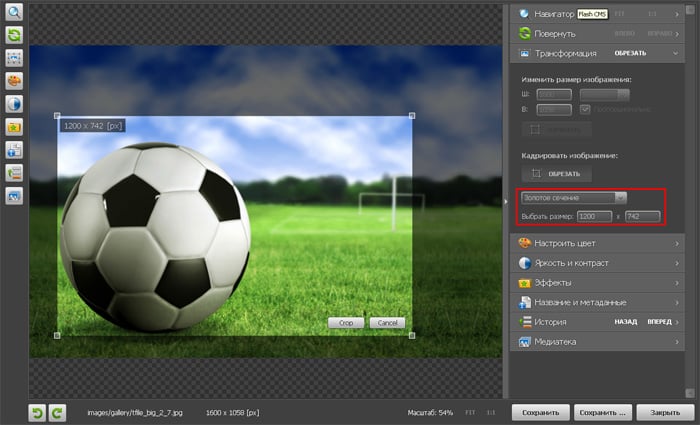Click the undo arrow button at bottom left
Screen dimensions: 700x425
pyautogui.click(x=37, y=411)
